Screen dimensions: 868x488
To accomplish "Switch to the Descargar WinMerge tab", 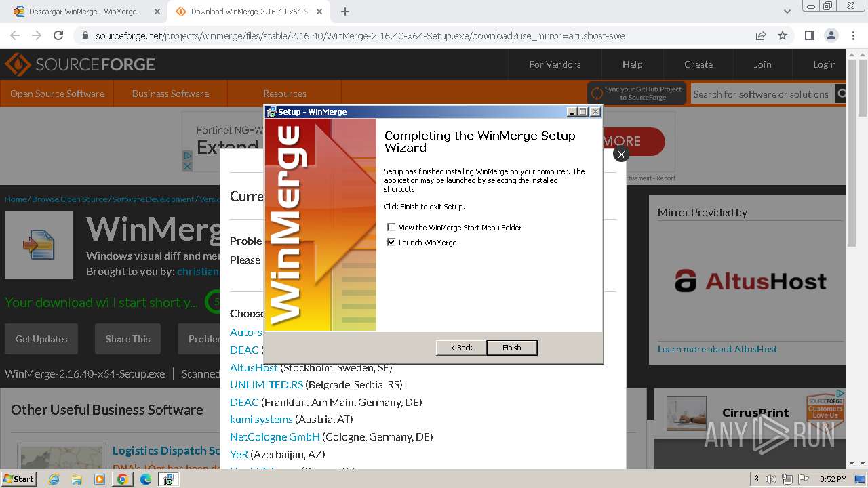I will [83, 12].
